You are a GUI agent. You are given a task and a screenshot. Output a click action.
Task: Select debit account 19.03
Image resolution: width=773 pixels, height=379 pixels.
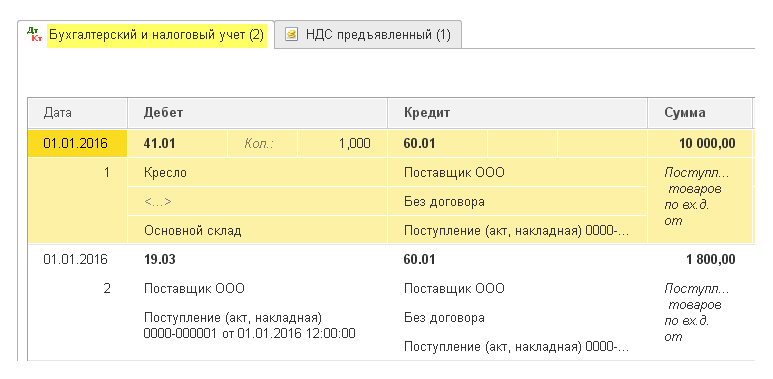[159, 259]
